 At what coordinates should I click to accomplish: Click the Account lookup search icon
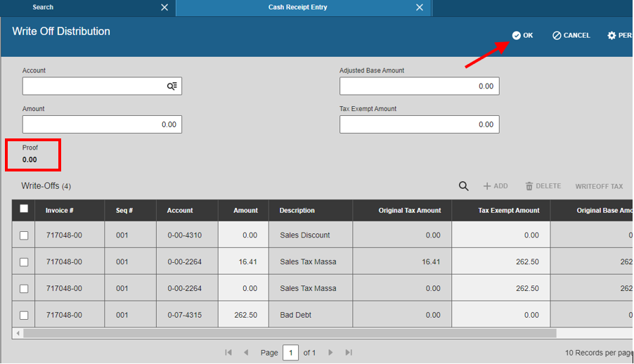(172, 86)
